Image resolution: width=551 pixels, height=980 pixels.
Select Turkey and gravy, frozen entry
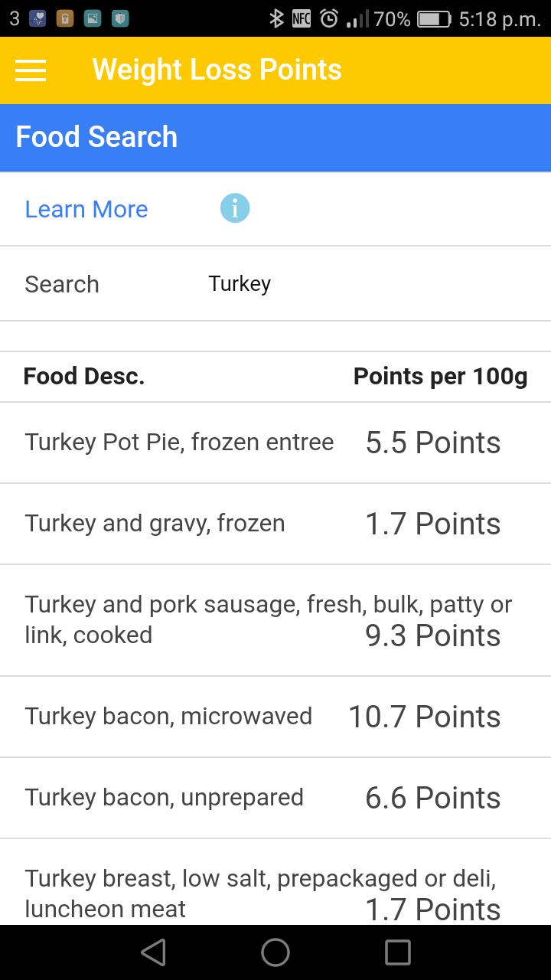(275, 524)
